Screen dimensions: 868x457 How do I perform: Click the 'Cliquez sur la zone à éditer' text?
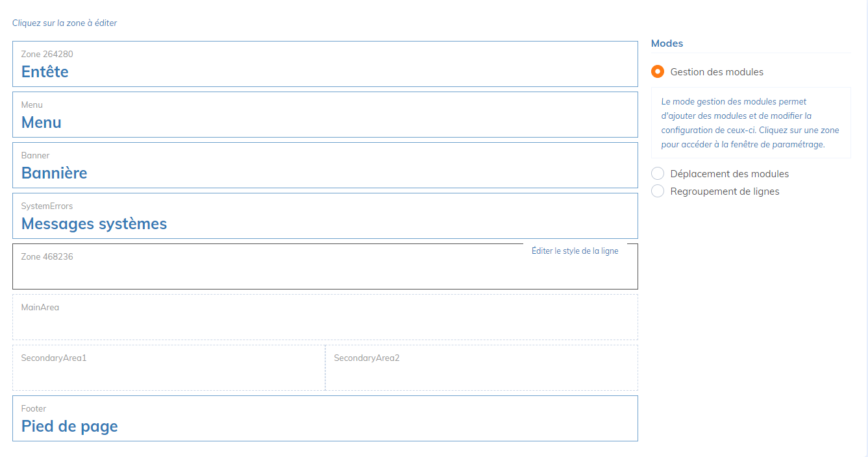click(x=64, y=23)
